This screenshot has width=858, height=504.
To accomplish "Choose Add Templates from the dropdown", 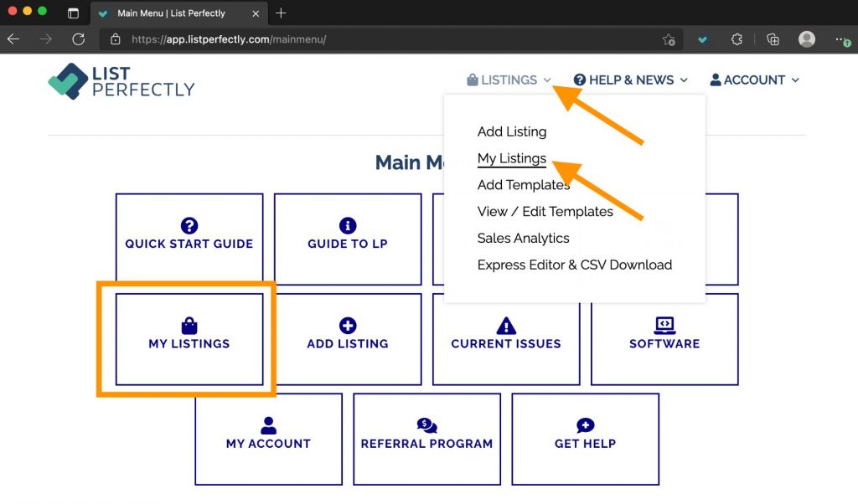I will coord(524,185).
